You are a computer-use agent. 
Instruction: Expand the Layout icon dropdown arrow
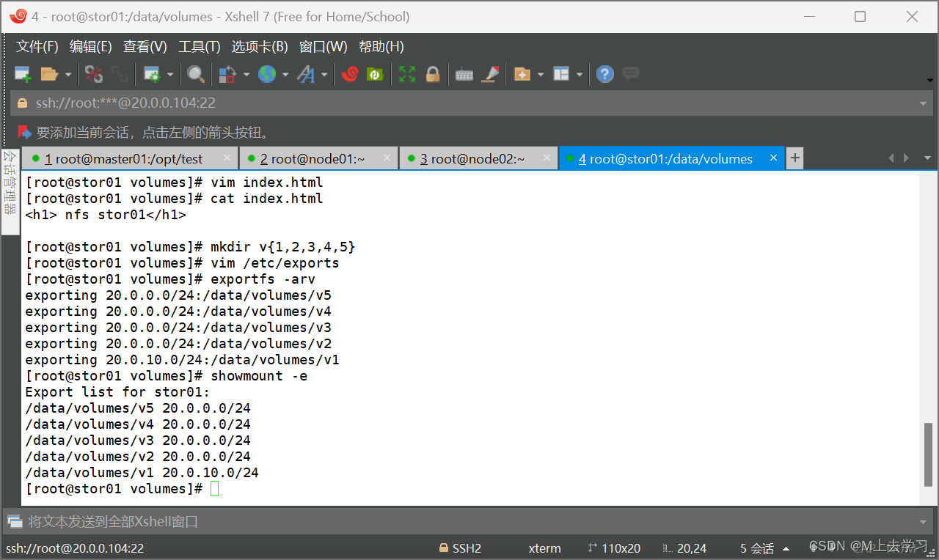coord(580,75)
